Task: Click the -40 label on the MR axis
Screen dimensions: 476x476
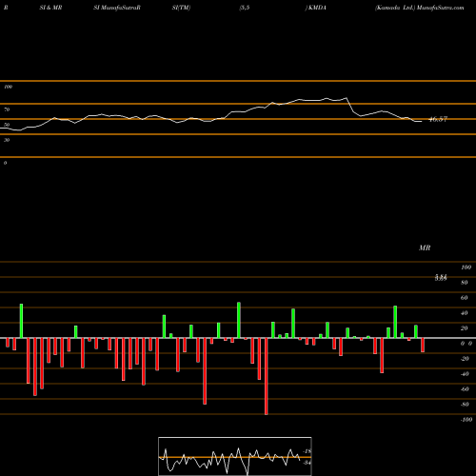Action: [x=465, y=374]
